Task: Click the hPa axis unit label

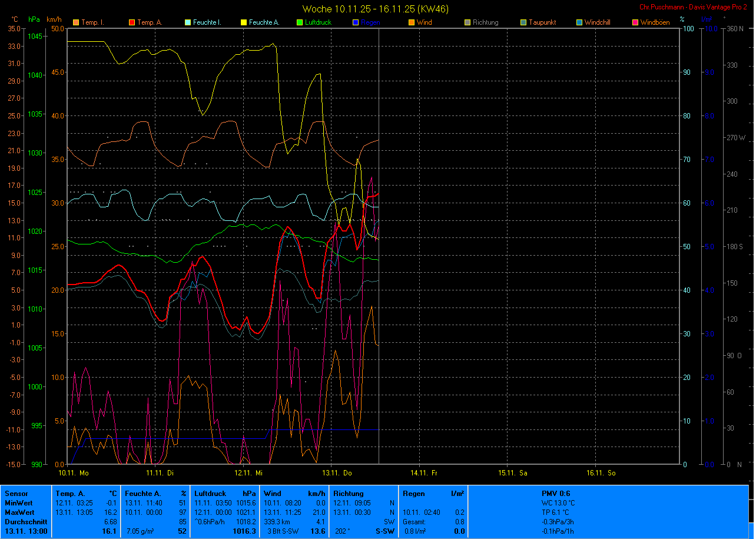Action: point(35,19)
